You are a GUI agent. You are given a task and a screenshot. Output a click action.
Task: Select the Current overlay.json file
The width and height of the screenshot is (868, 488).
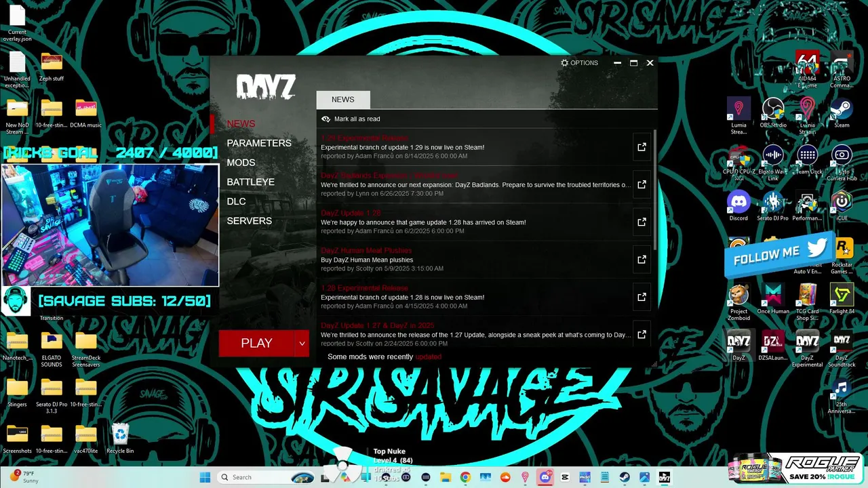point(17,23)
